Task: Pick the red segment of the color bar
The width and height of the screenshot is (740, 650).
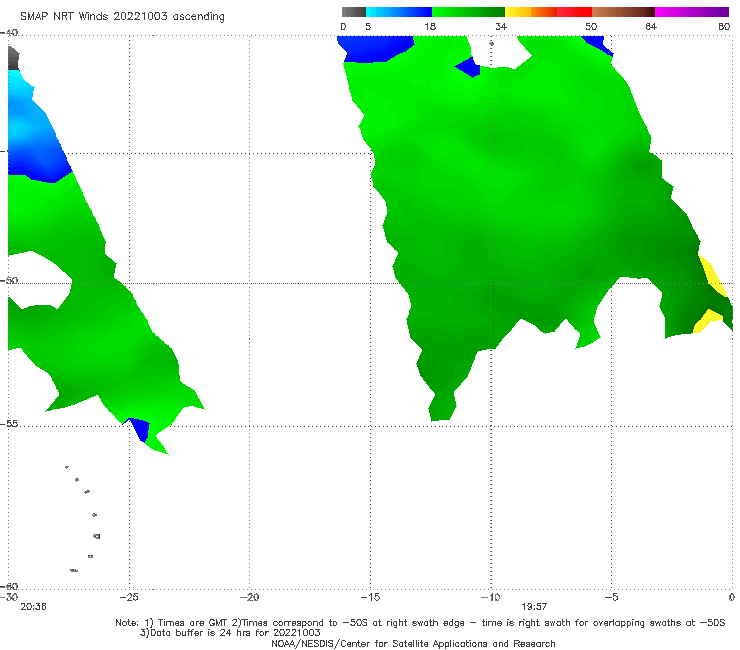Action: click(x=574, y=12)
